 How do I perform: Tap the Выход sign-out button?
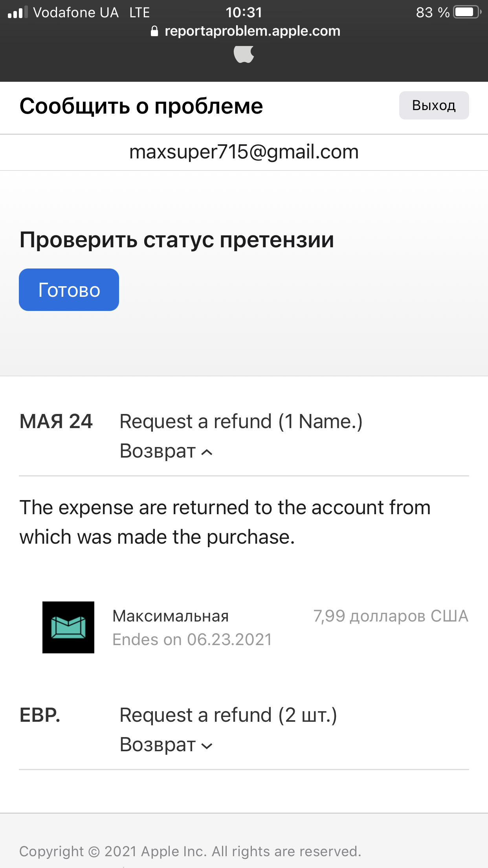(x=434, y=105)
